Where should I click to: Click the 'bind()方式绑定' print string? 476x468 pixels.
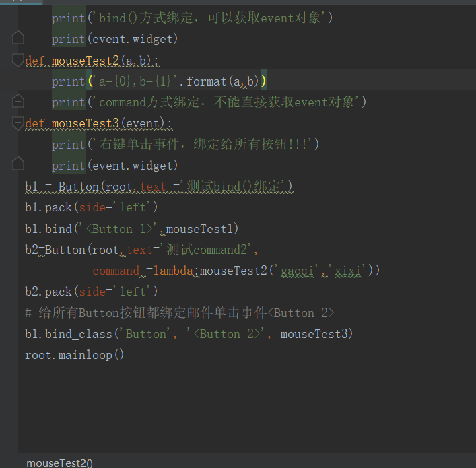tap(208, 18)
